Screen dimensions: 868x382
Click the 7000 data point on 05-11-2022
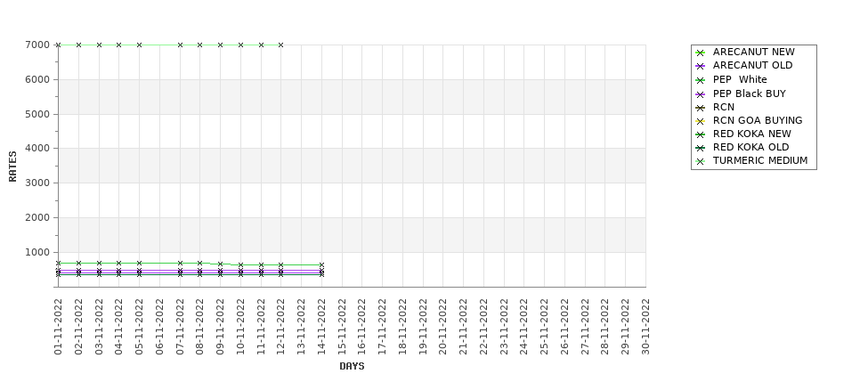coord(139,45)
